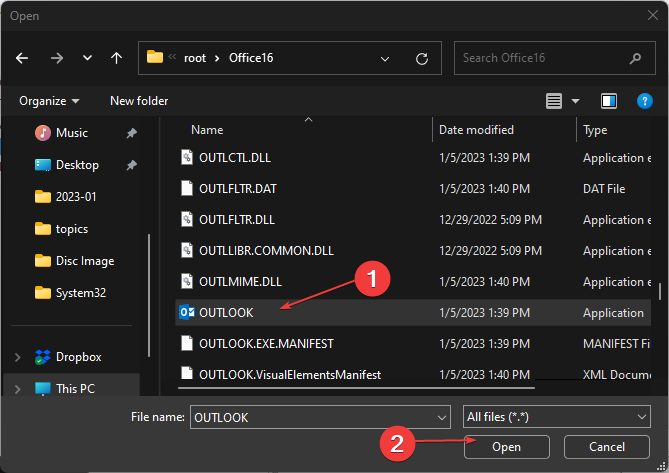
Task: Open the System32 folder in sidebar
Action: 81,293
